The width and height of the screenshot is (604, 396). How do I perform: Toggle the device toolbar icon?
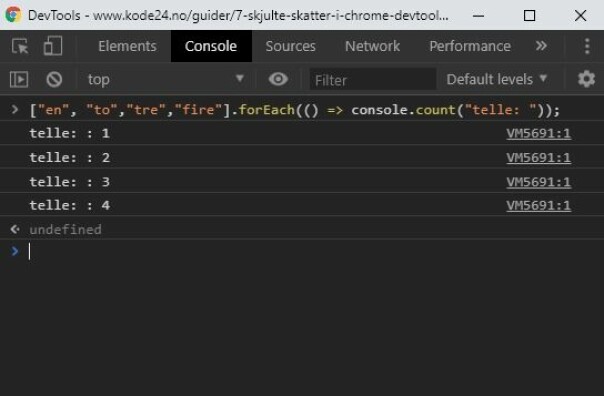pos(53,46)
